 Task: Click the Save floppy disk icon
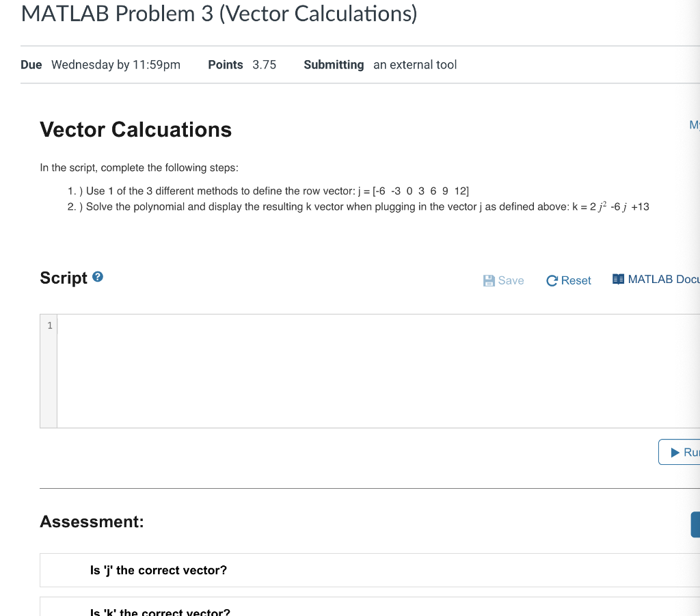(489, 280)
